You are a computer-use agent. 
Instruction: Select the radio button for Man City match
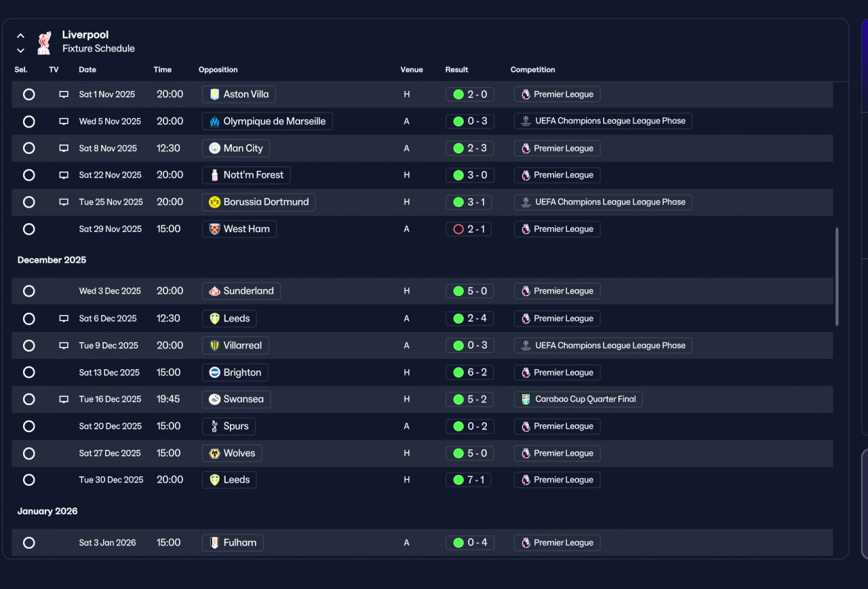point(28,148)
